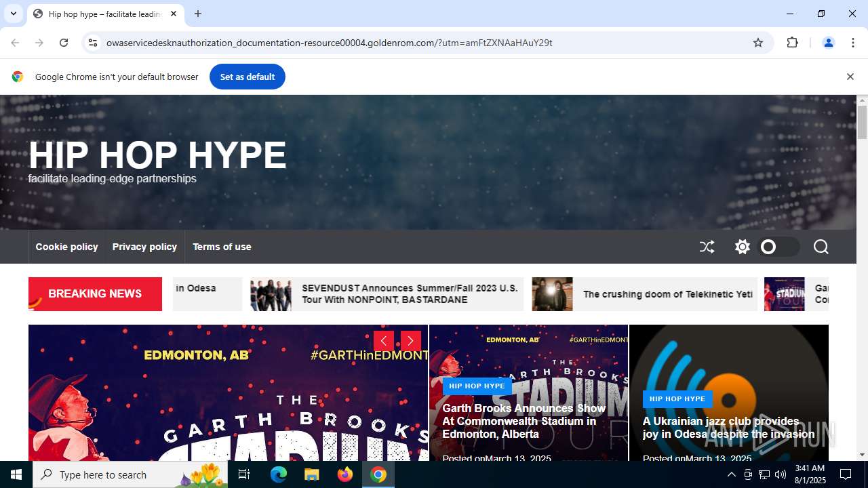
Task: View site information icon in address bar
Action: [94, 43]
